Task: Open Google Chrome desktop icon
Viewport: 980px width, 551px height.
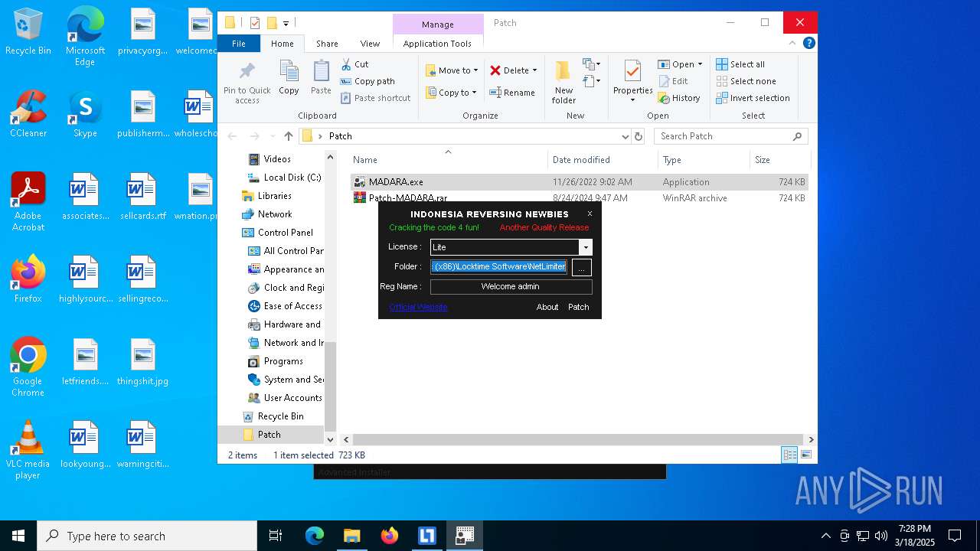Action: (x=28, y=367)
